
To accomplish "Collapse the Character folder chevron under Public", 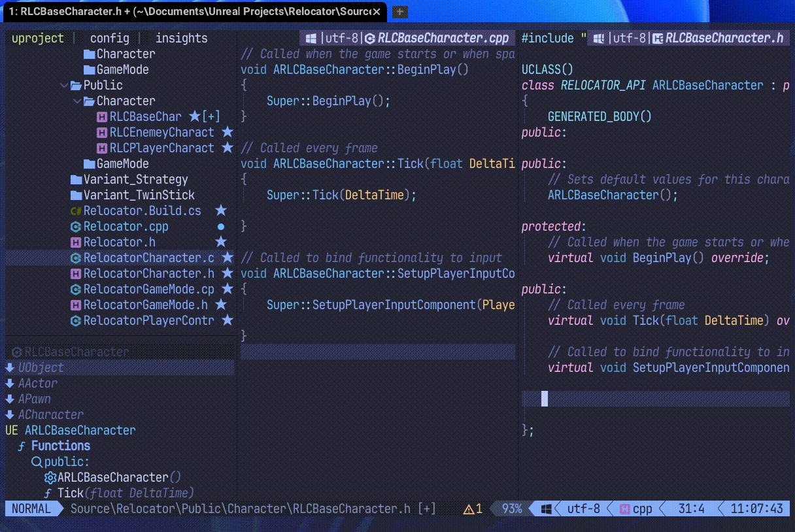I will point(76,101).
